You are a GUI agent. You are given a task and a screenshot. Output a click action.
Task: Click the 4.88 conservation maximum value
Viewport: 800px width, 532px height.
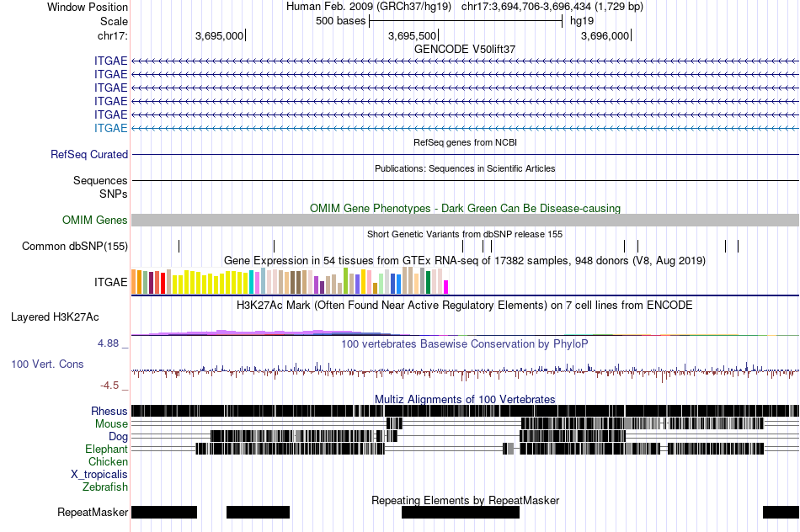[108, 343]
